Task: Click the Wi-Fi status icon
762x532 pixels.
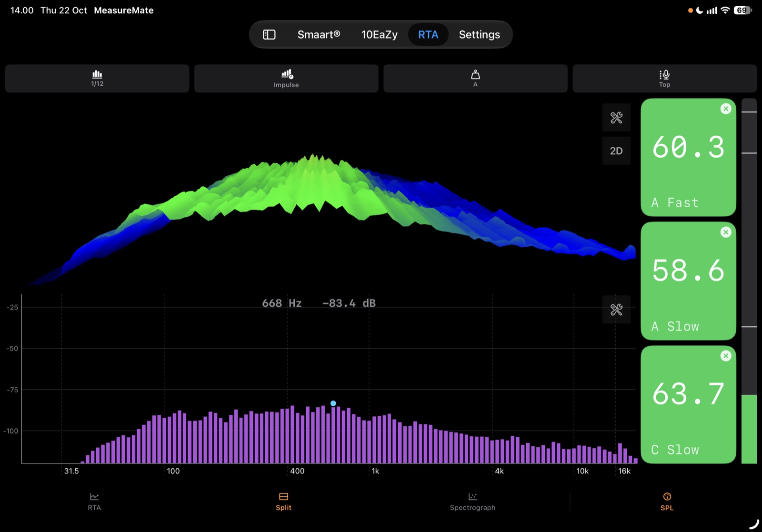Action: point(725,10)
